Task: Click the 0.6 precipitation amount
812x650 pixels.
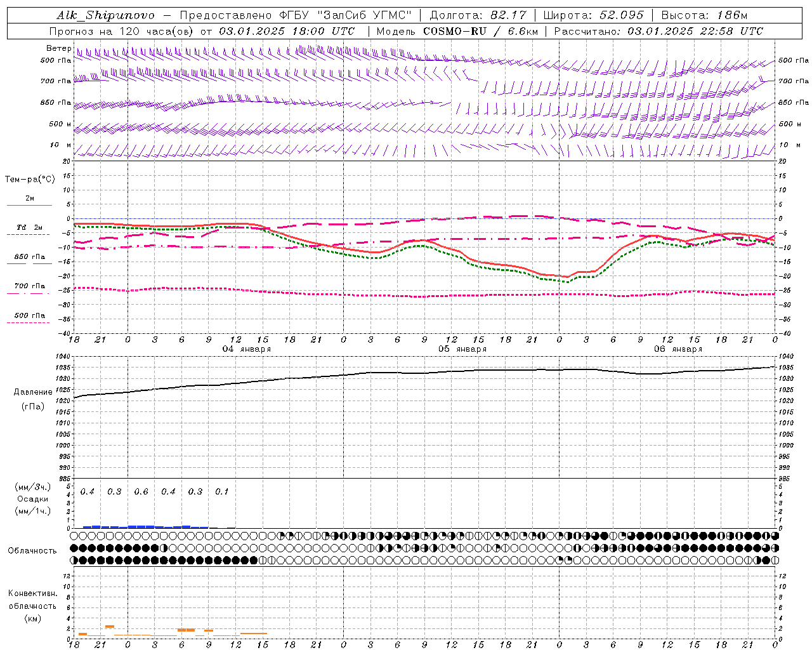Action: [x=141, y=491]
